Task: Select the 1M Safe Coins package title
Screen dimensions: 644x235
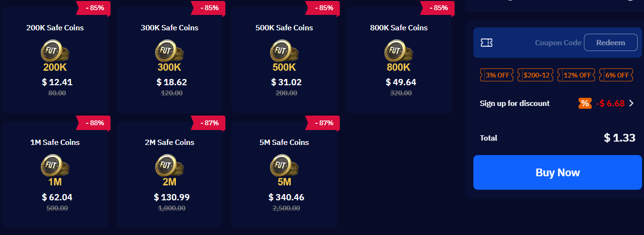Action: pyautogui.click(x=55, y=143)
